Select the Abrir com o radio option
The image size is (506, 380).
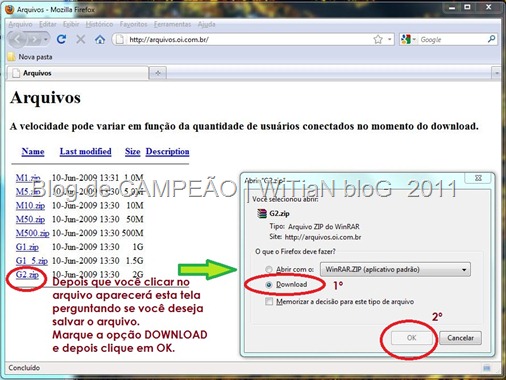tap(268, 269)
